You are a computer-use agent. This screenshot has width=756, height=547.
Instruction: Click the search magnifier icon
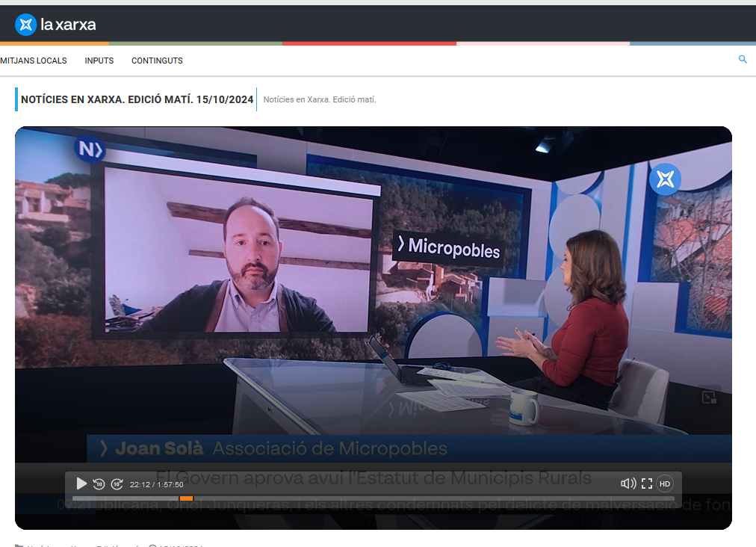pos(743,59)
